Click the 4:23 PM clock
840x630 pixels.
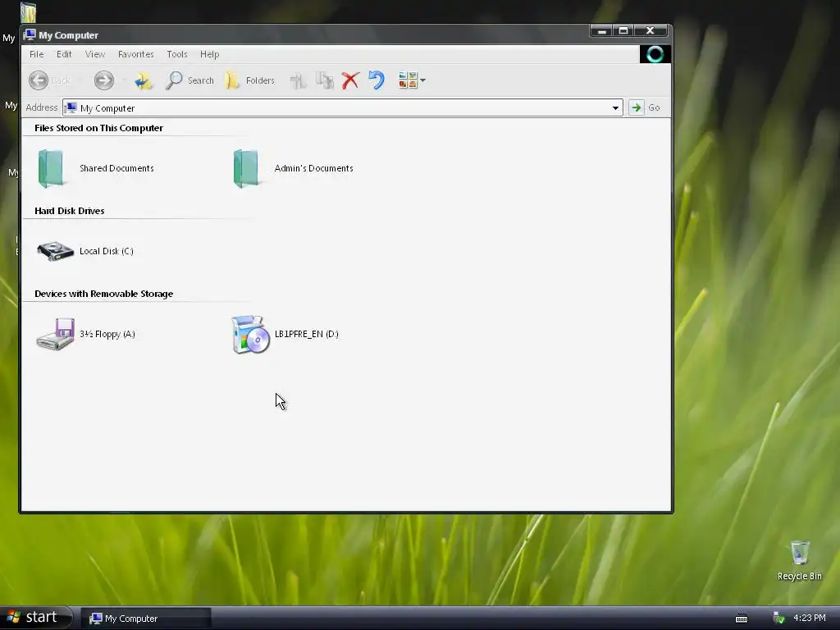pos(810,618)
